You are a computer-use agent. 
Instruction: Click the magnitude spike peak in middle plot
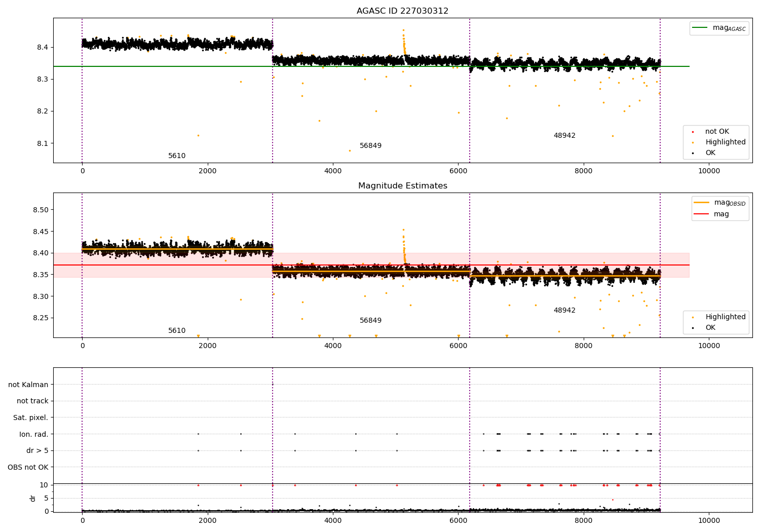point(403,230)
